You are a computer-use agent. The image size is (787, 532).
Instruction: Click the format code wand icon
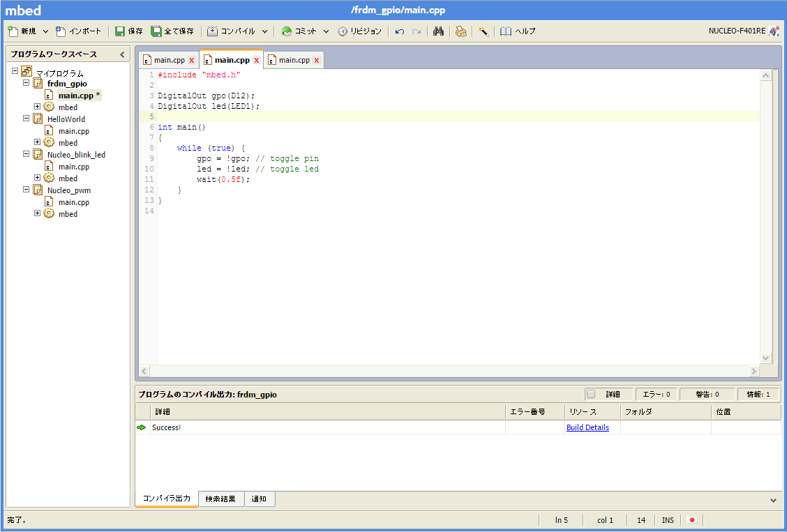point(484,31)
